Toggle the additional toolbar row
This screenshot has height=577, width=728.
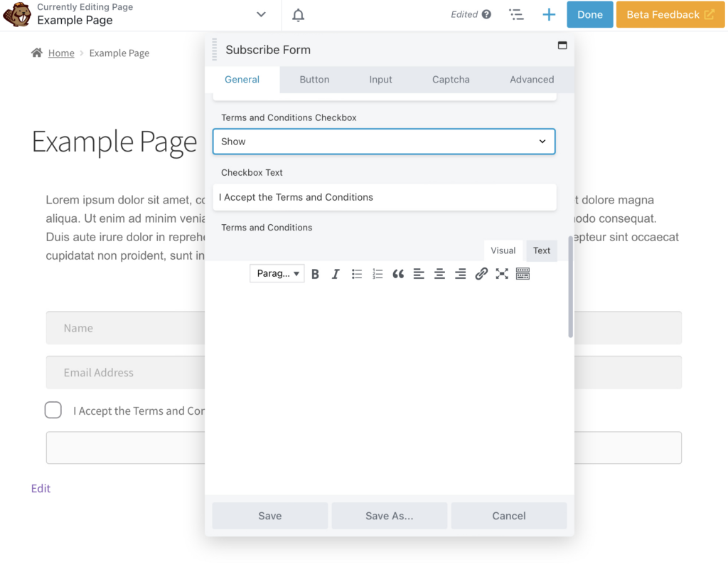pos(523,273)
